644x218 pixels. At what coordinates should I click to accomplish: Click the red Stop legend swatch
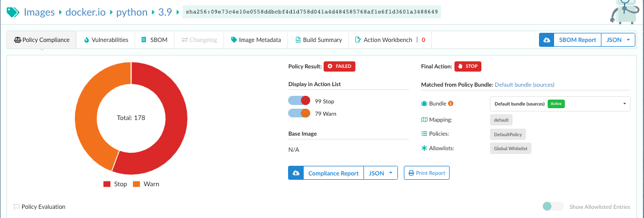click(107, 184)
